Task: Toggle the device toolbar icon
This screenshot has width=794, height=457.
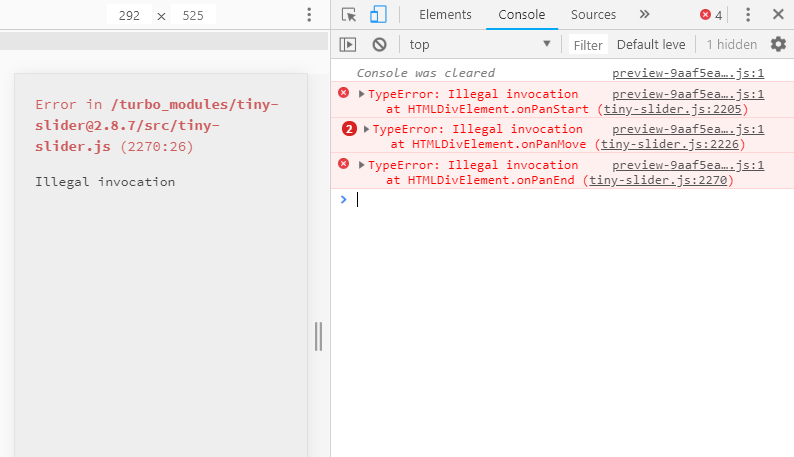Action: click(x=378, y=14)
